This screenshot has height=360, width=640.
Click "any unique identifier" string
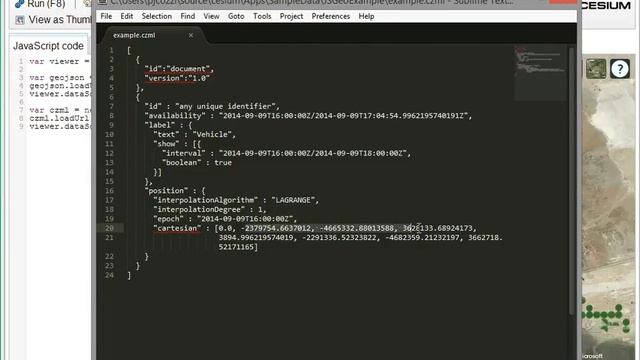click(226, 106)
